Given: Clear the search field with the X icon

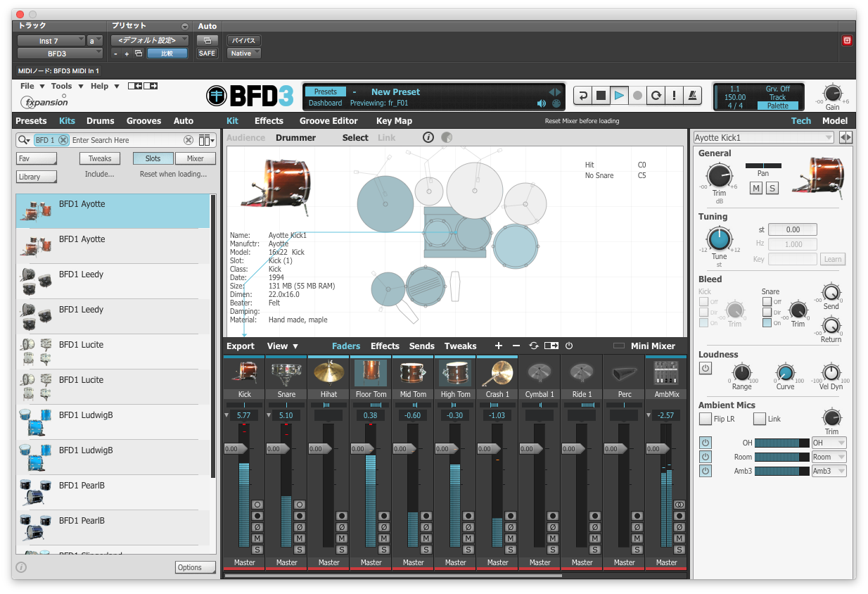Looking at the screenshot, I should 189,140.
